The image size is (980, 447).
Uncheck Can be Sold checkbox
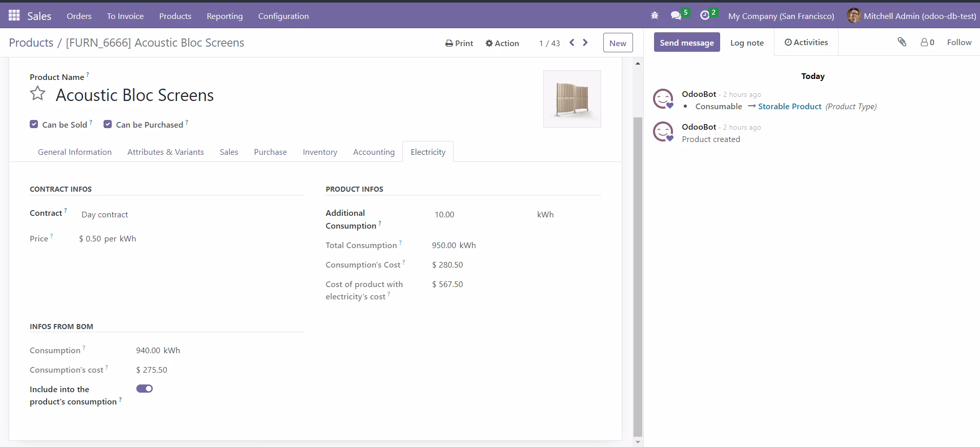coord(34,124)
